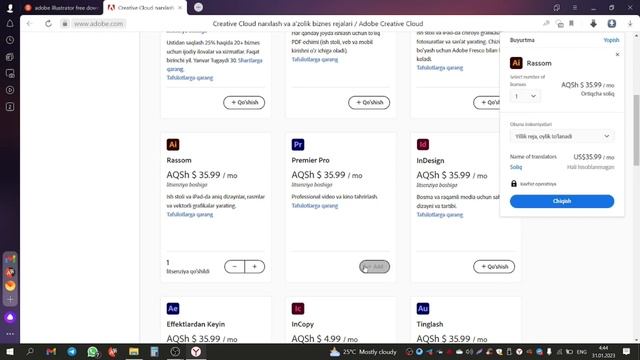This screenshot has width=640, height=360.
Task: Open the Yillik reja plan dropdown
Action: click(562, 136)
